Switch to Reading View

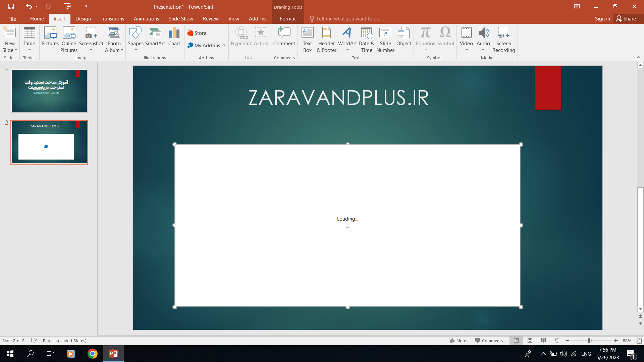[x=544, y=341]
